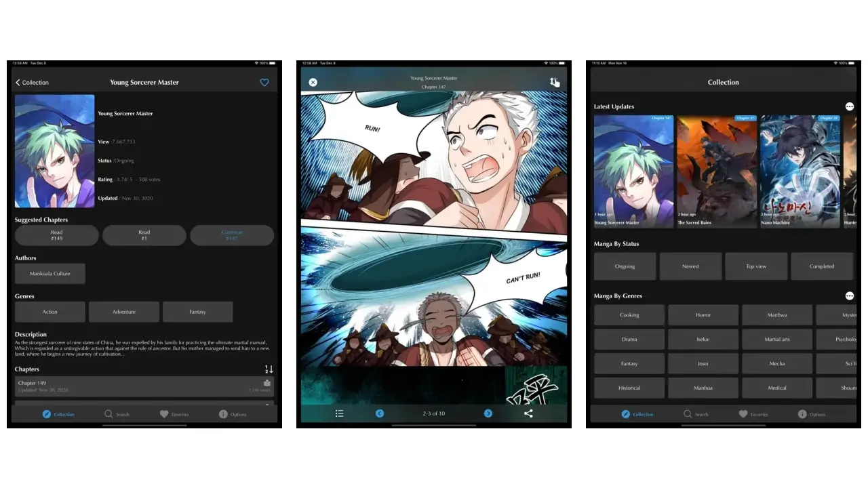Screen dimensions: 868x488
Task: Open the Chapter 149 row in Chapters
Action: (x=144, y=386)
